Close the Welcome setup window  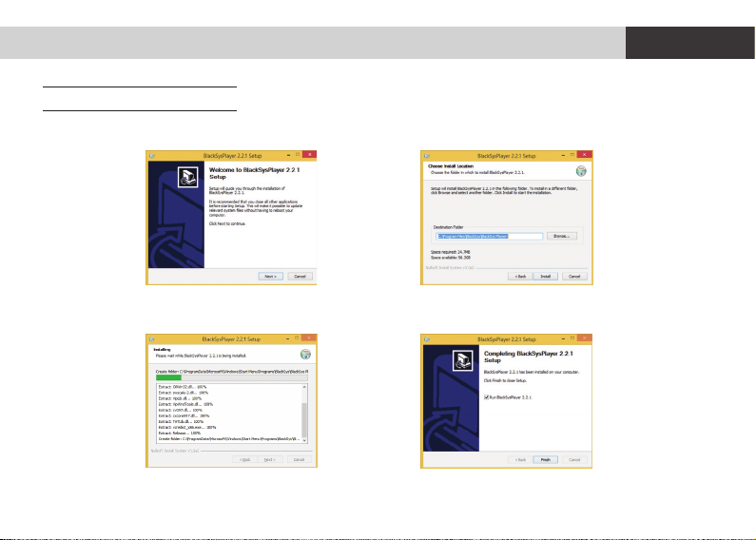click(310, 155)
